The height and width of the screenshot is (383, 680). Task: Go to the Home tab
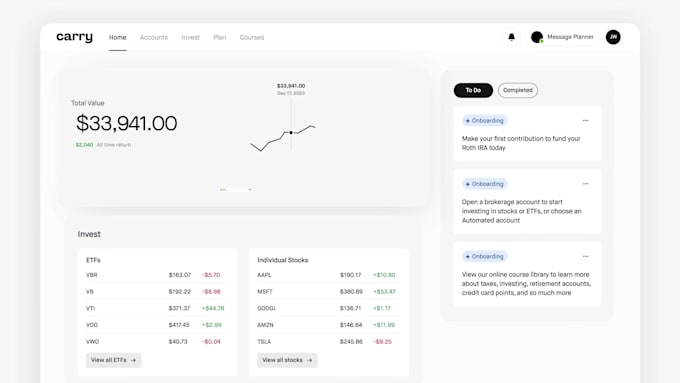(x=118, y=38)
